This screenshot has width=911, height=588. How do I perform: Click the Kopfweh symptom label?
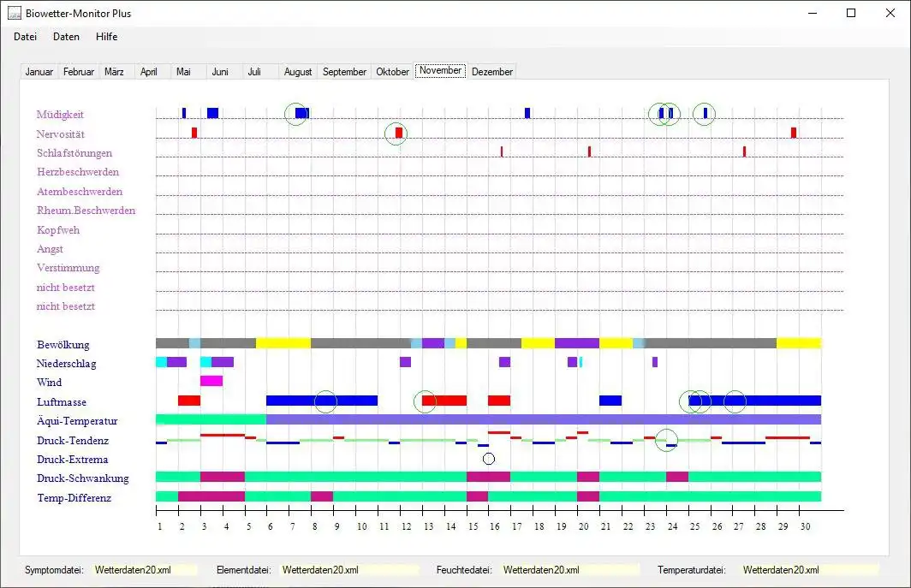tap(58, 230)
